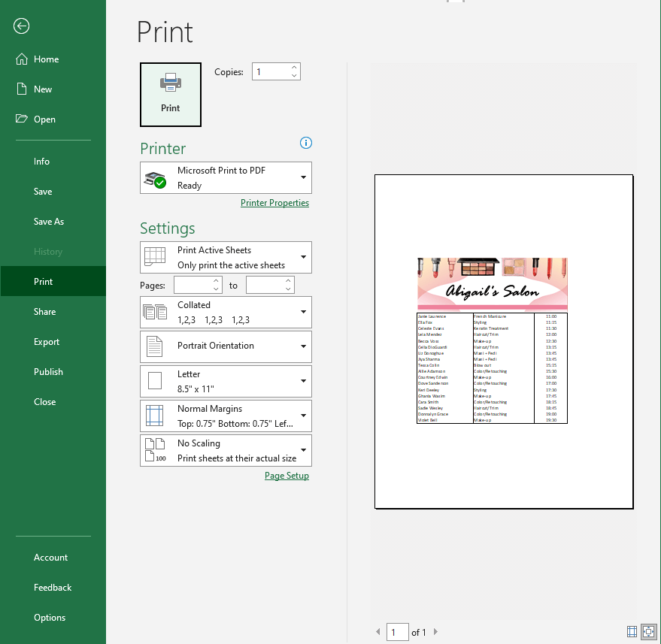Open Page Setup via the link

287,475
